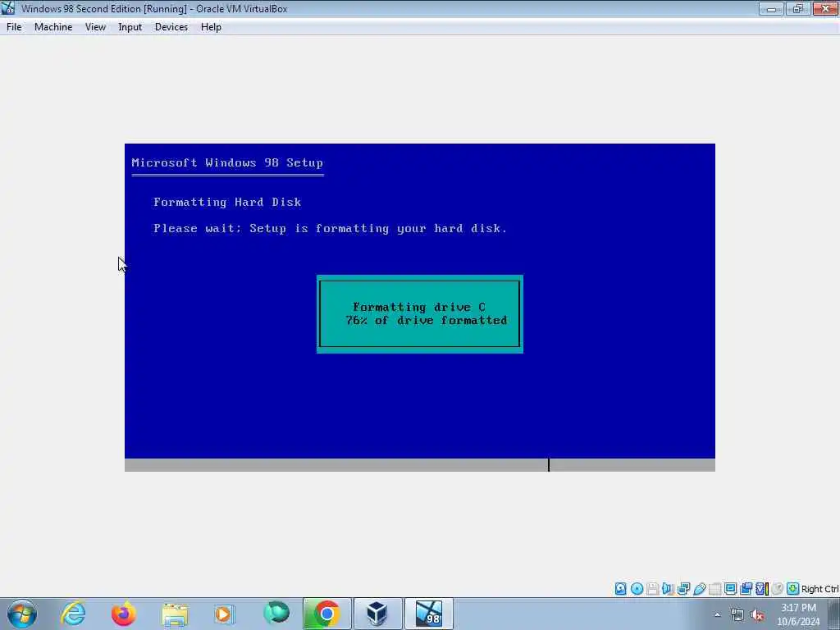Minimize the VirtualBox VM window
This screenshot has width=840, height=630.
click(x=771, y=8)
